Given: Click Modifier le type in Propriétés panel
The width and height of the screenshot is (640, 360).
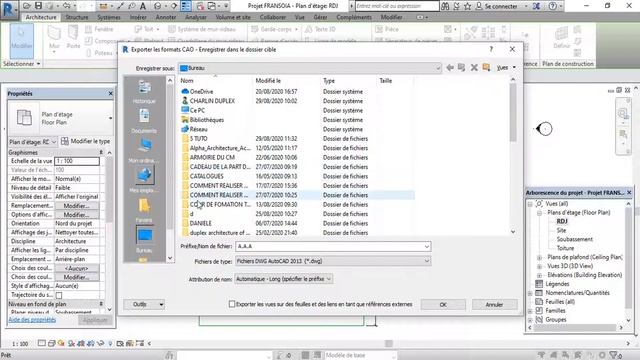Looking at the screenshot, I should [x=86, y=141].
